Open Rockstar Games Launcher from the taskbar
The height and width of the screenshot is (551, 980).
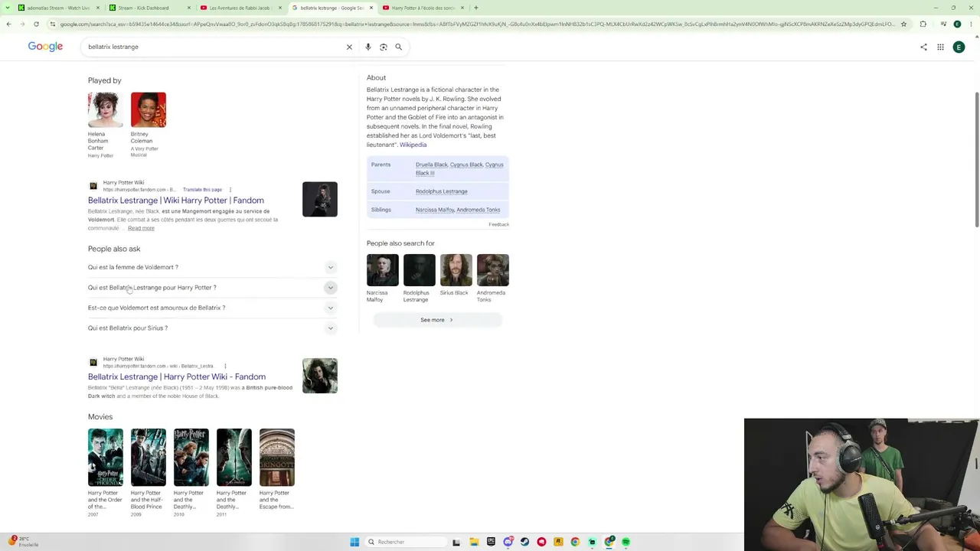[x=558, y=542]
